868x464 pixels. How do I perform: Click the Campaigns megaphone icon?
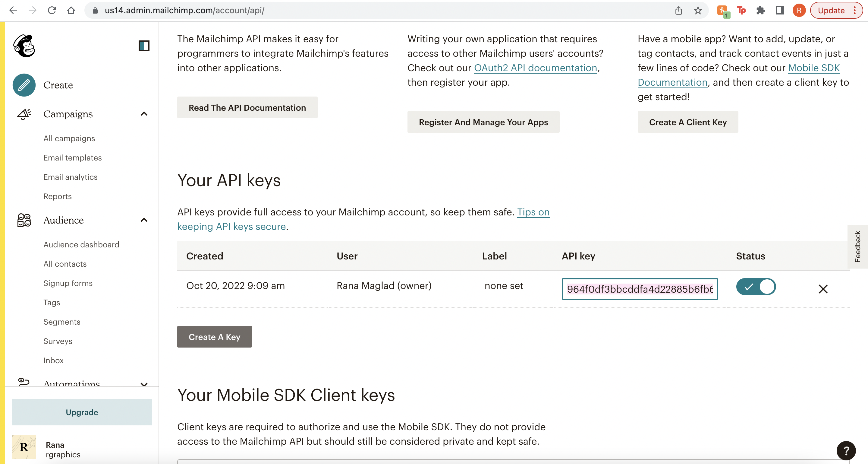point(24,114)
